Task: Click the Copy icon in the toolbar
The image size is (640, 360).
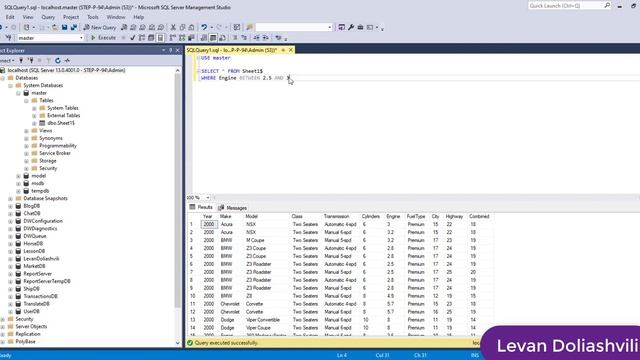Action: click(182, 27)
